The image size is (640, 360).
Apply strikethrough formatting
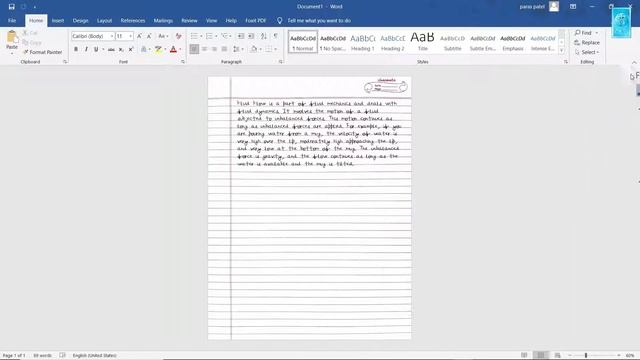point(111,49)
